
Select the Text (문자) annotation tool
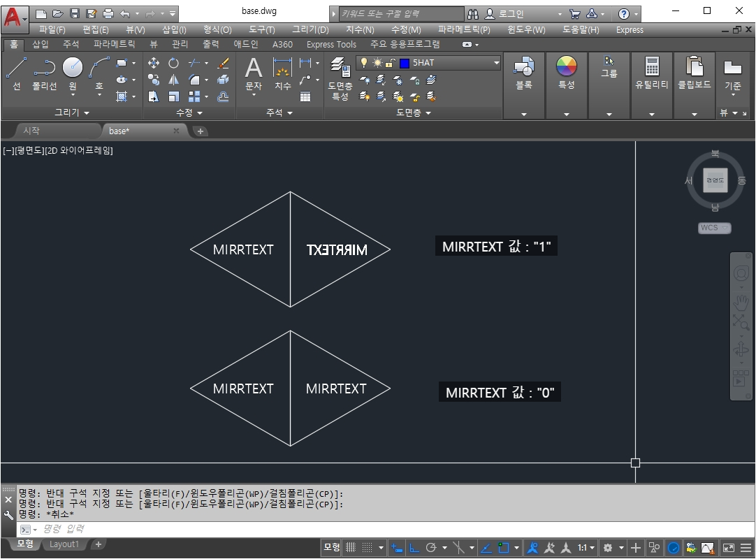pyautogui.click(x=254, y=74)
